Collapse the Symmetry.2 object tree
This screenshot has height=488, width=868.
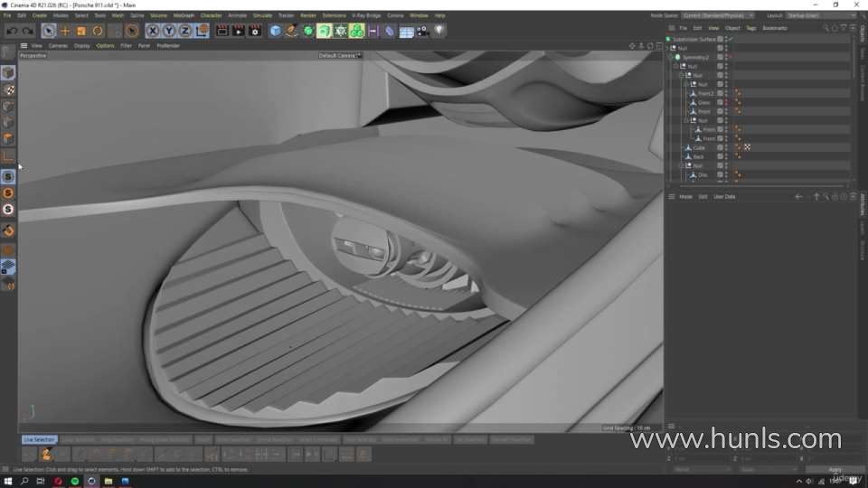(x=670, y=57)
